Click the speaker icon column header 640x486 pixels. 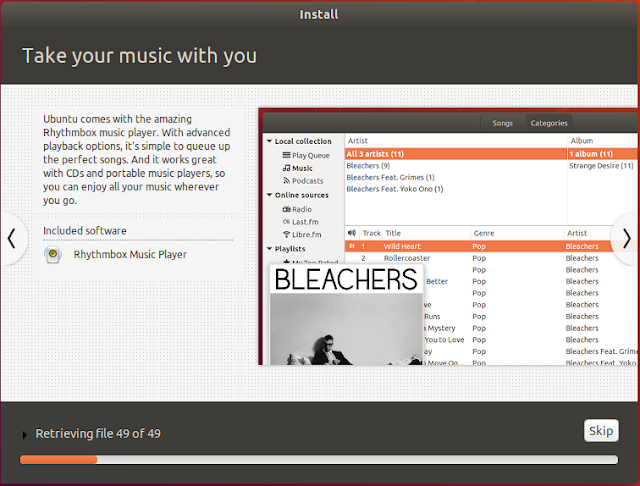click(x=352, y=233)
